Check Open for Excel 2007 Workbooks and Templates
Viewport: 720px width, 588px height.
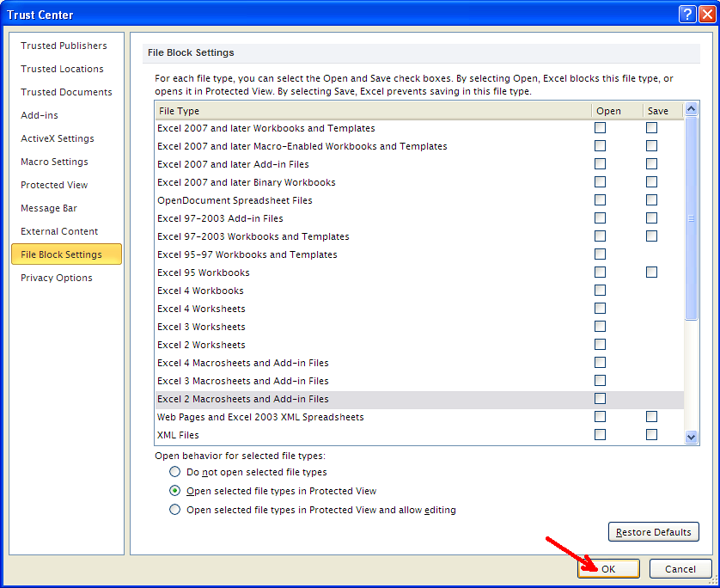pos(600,128)
